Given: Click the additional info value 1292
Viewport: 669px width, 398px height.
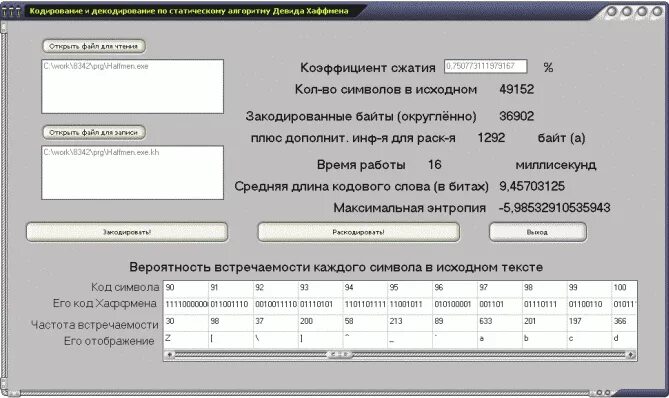Looking at the screenshot, I should tap(491, 137).
